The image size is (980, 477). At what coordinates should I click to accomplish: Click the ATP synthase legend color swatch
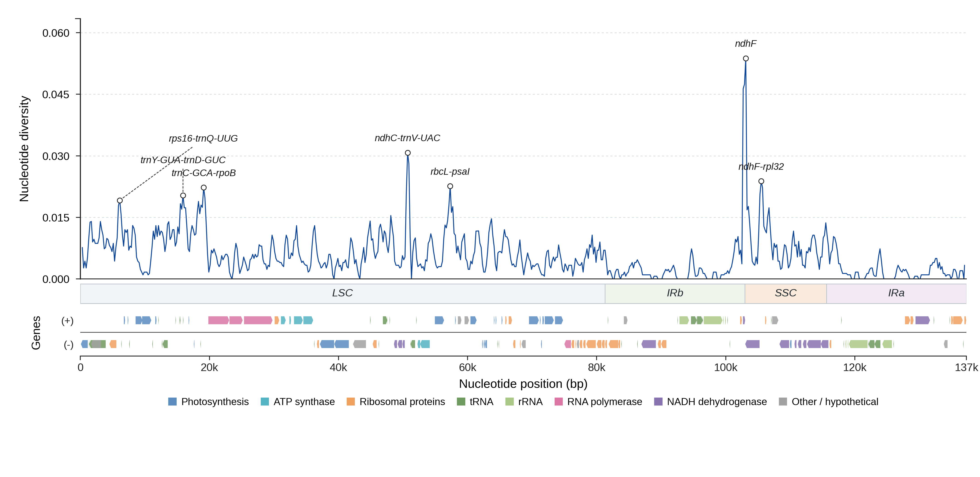pos(265,402)
